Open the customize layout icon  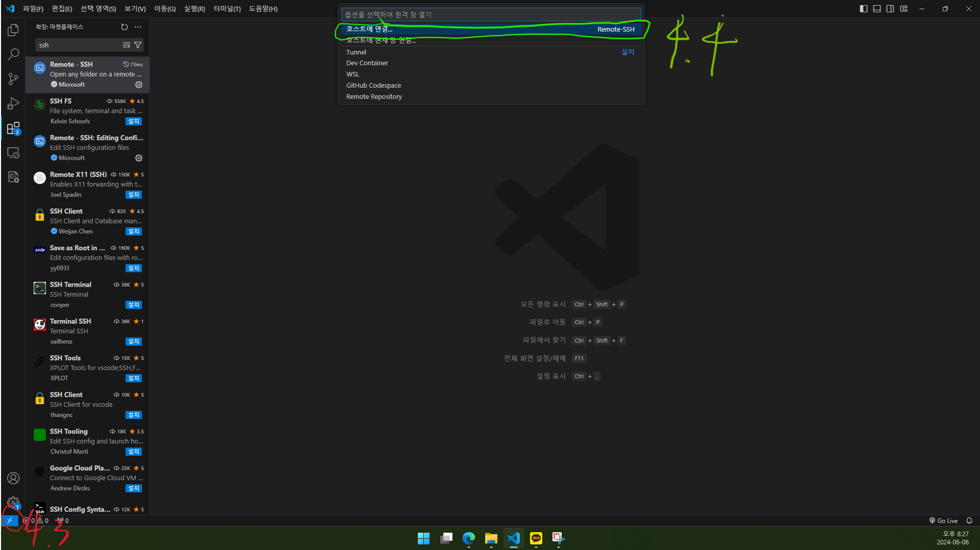click(x=904, y=9)
